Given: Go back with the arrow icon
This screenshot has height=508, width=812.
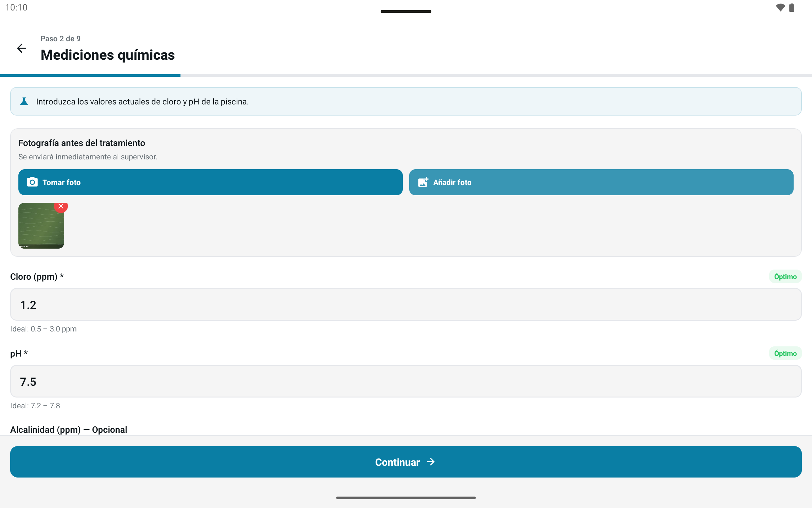Looking at the screenshot, I should pyautogui.click(x=22, y=48).
